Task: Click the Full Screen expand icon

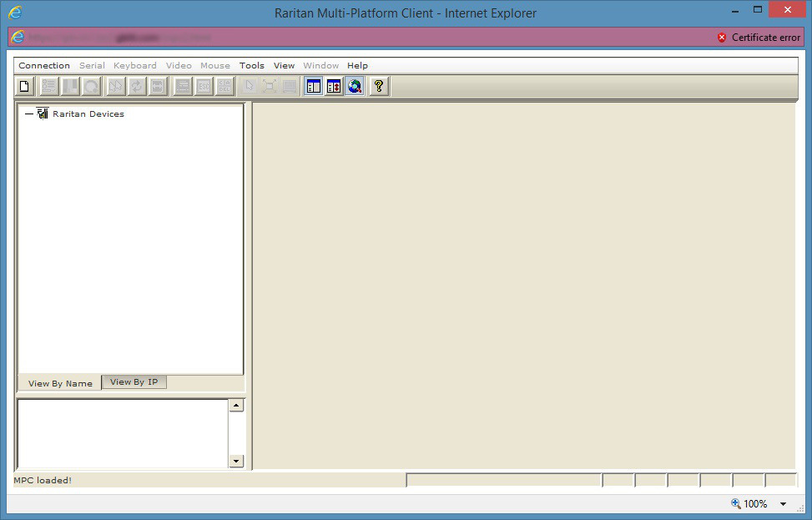Action: (x=270, y=86)
